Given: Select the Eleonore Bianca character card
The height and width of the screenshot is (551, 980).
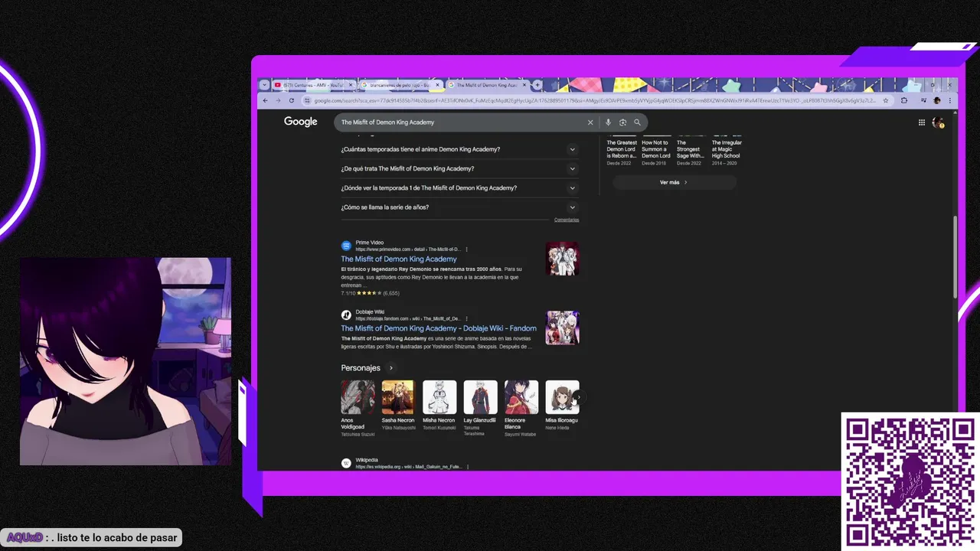Looking at the screenshot, I should [x=521, y=408].
